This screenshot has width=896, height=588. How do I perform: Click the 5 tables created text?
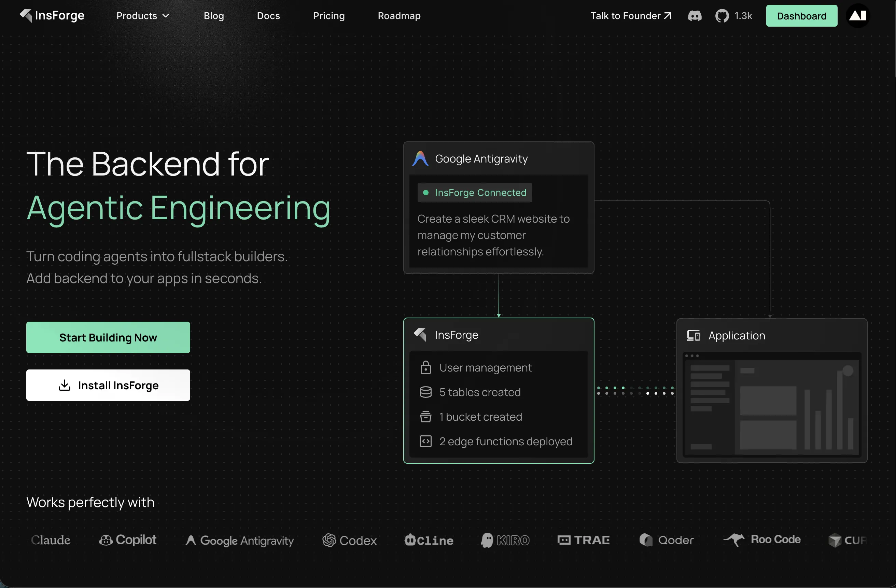pyautogui.click(x=480, y=392)
